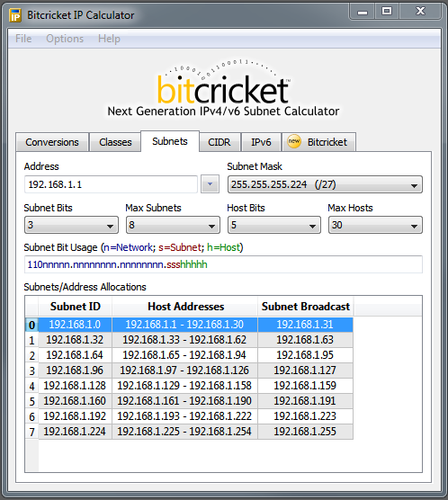Click broadcast cell 192.168.1.95

pos(305,355)
